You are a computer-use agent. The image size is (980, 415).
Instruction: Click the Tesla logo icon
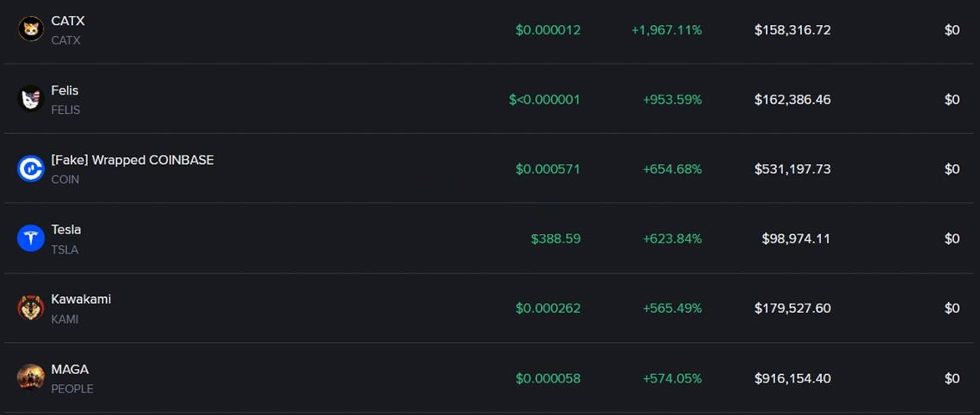(x=31, y=238)
